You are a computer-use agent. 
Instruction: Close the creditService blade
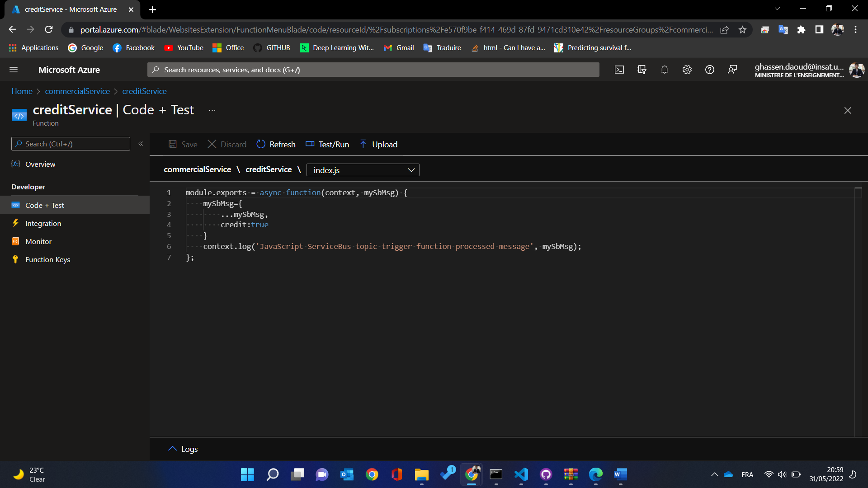(x=848, y=111)
